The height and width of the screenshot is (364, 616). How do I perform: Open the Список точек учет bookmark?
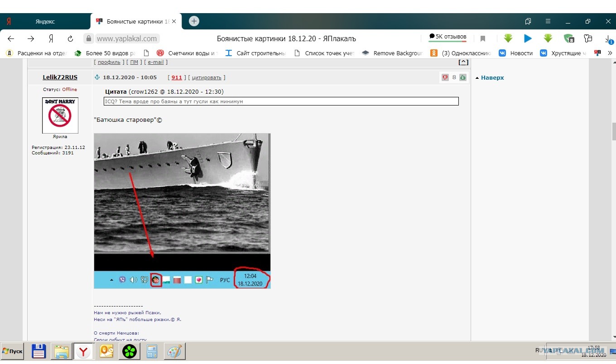(324, 53)
